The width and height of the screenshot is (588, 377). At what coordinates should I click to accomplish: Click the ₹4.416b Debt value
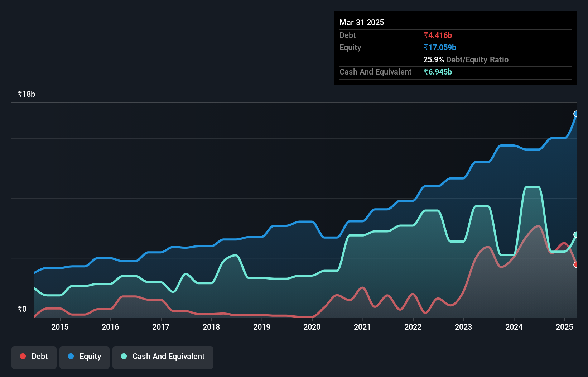[x=438, y=35]
